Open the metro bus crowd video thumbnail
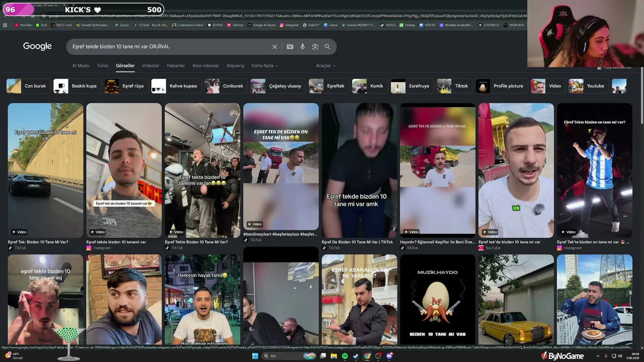 click(202, 170)
